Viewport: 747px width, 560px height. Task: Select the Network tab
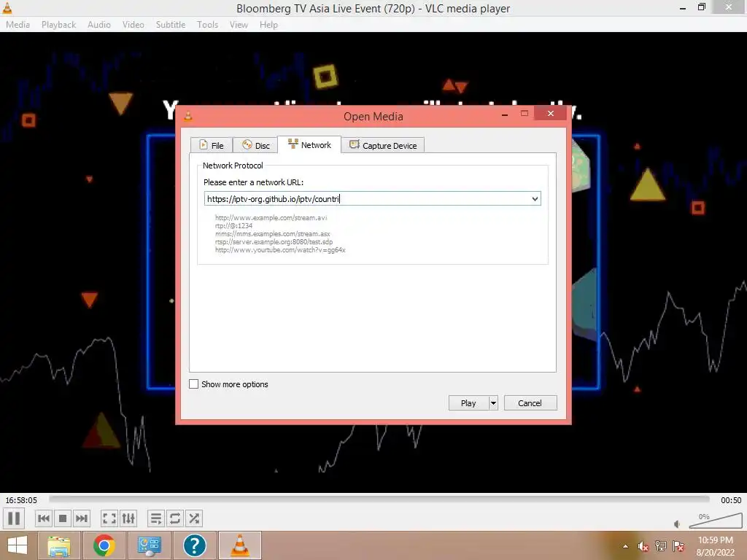pyautogui.click(x=309, y=144)
